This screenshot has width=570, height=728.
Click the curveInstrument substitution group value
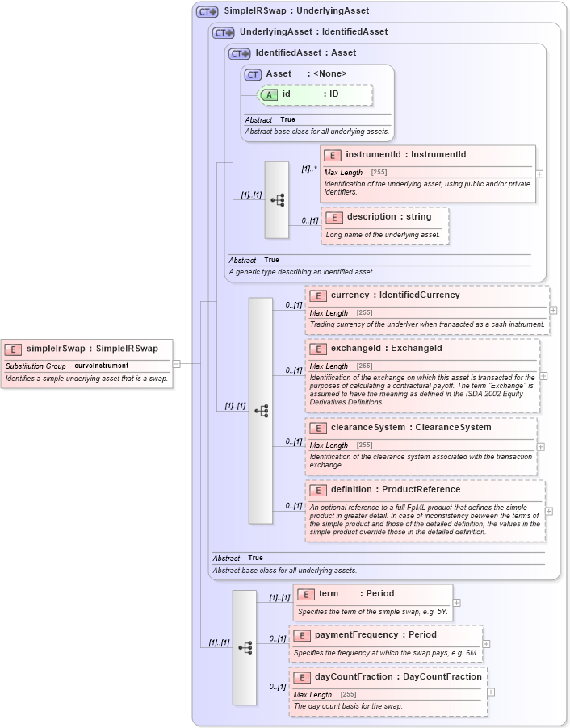(x=101, y=366)
